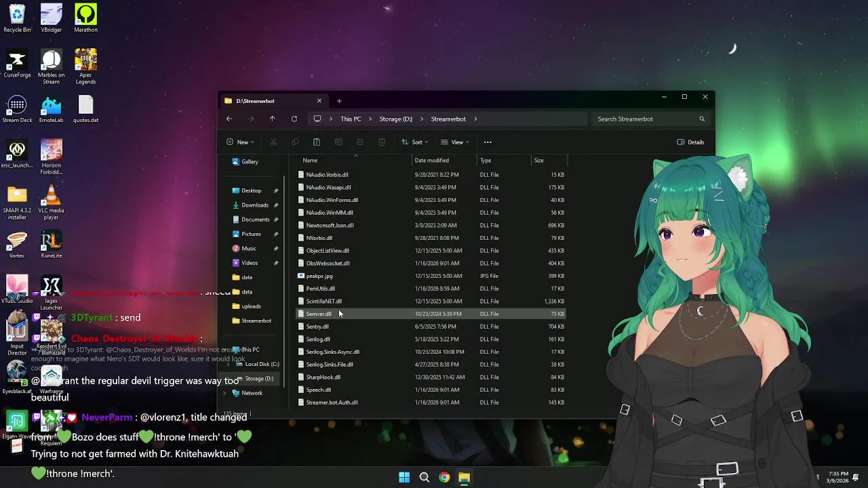Expand chevron after This PC breadcrumb
This screenshot has height=488, width=868.
pyautogui.click(x=370, y=119)
